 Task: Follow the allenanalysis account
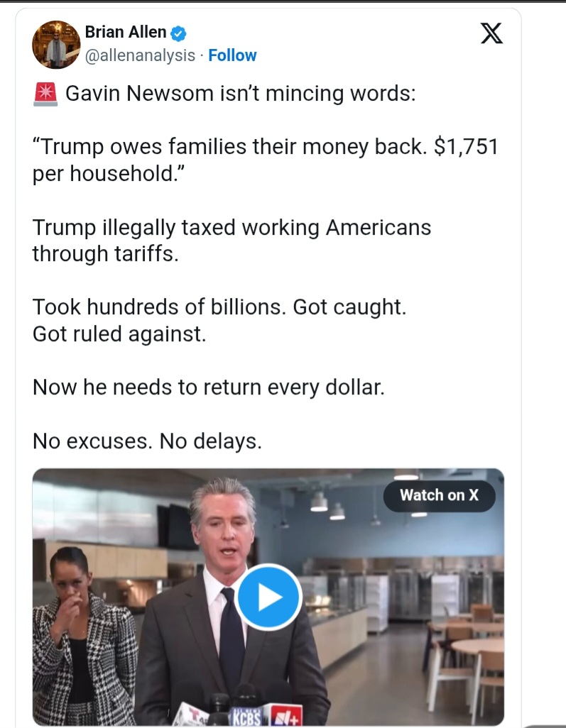[232, 55]
